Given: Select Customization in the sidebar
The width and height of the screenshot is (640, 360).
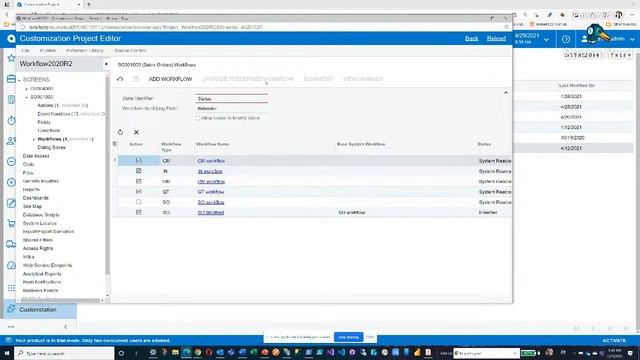Looking at the screenshot, I should [40, 310].
